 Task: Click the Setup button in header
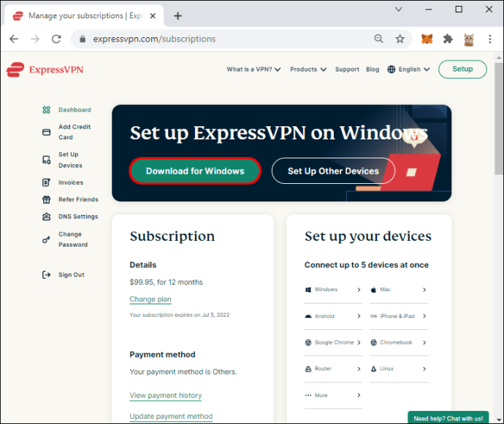462,69
